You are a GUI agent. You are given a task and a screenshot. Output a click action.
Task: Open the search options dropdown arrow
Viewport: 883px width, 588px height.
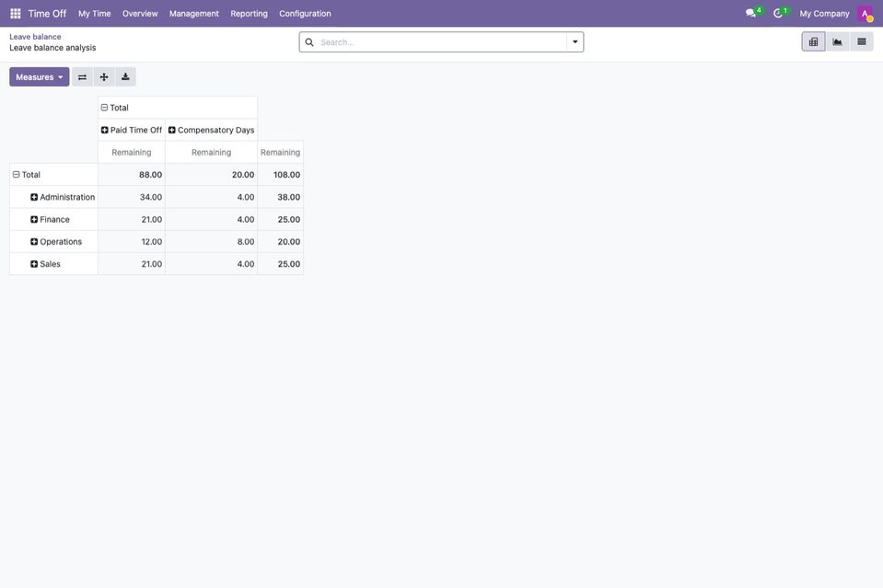pyautogui.click(x=575, y=42)
